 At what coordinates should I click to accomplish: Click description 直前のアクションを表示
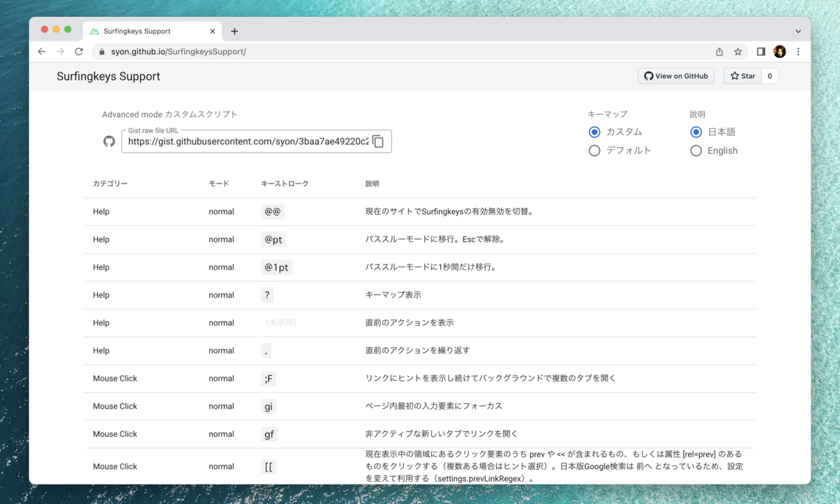coord(409,323)
